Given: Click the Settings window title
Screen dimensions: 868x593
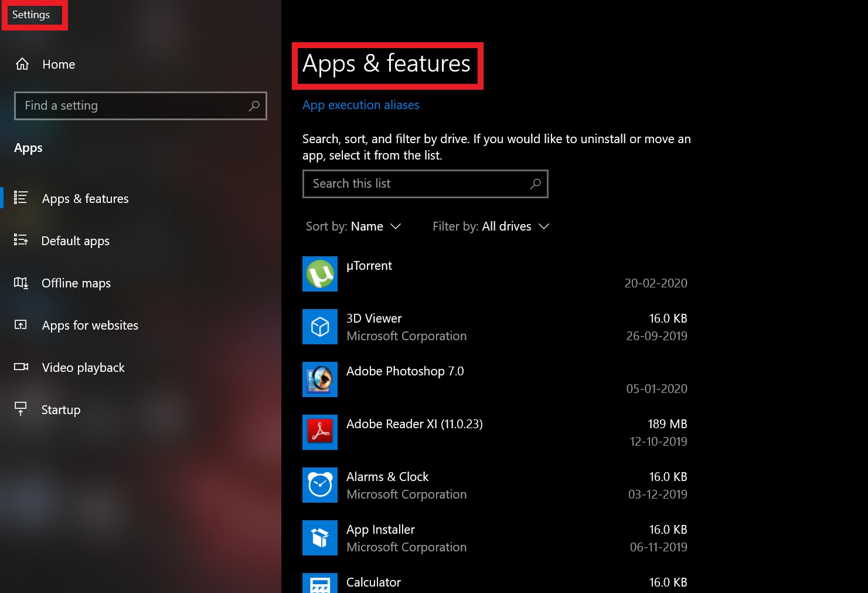Looking at the screenshot, I should point(31,15).
